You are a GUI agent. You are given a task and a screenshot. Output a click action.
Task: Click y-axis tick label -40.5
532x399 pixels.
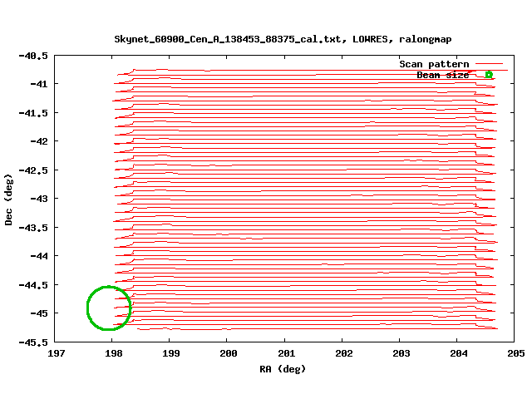(33, 56)
